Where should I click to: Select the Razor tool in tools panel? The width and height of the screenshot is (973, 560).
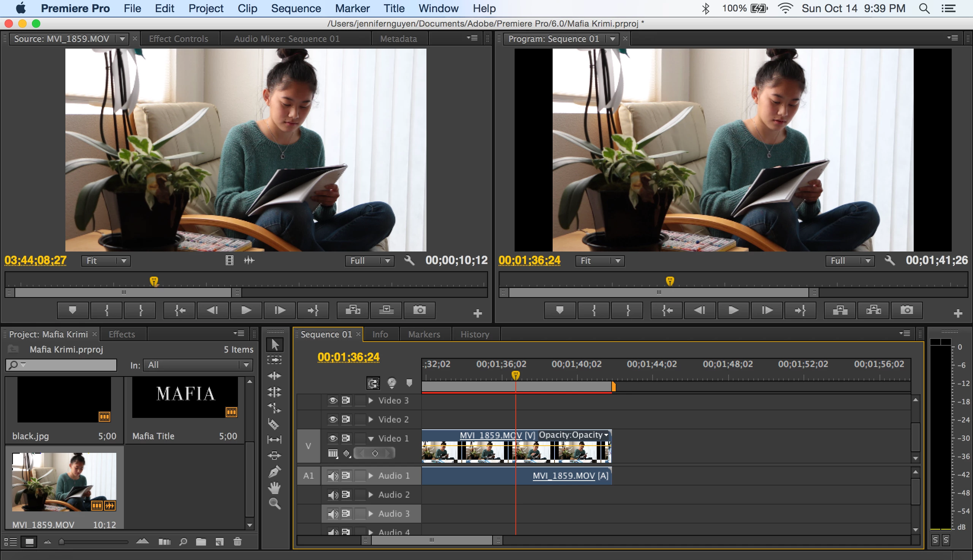(x=274, y=424)
